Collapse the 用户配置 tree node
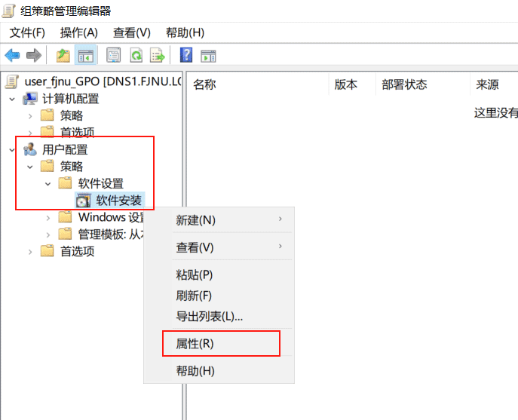Screen dimensions: 518x420 pyautogui.click(x=12, y=149)
